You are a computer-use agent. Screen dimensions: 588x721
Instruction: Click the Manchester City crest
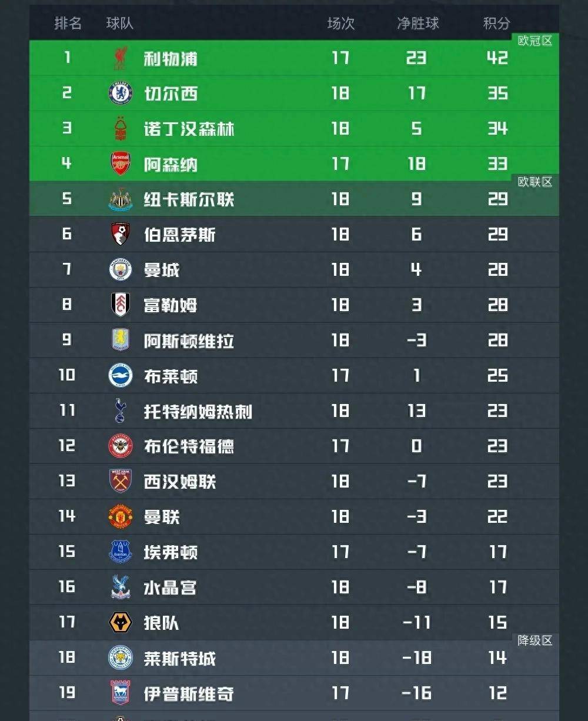click(x=119, y=270)
